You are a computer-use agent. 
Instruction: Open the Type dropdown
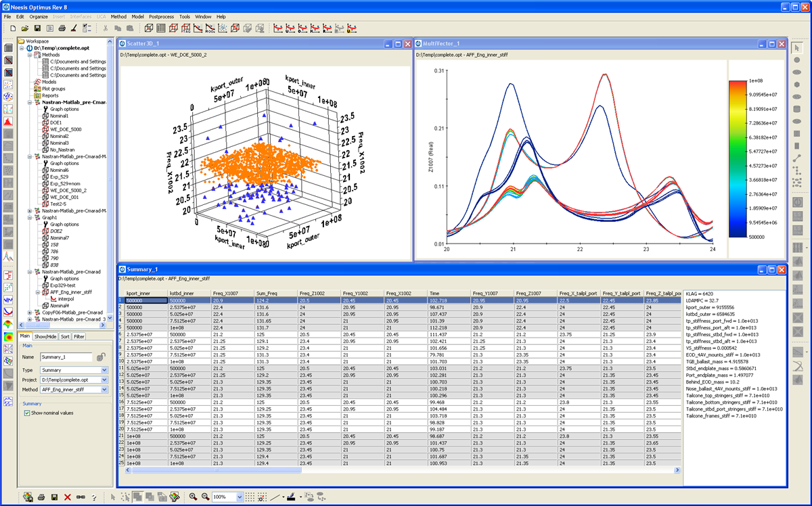[x=104, y=370]
